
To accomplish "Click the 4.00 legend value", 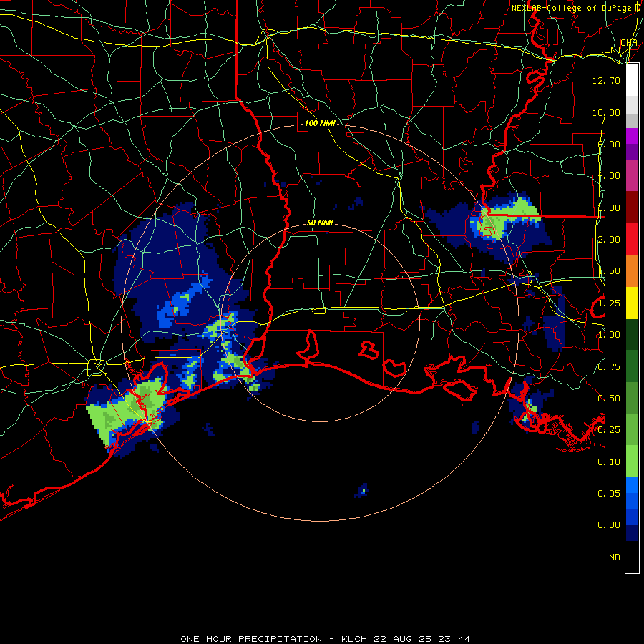I will [x=609, y=176].
